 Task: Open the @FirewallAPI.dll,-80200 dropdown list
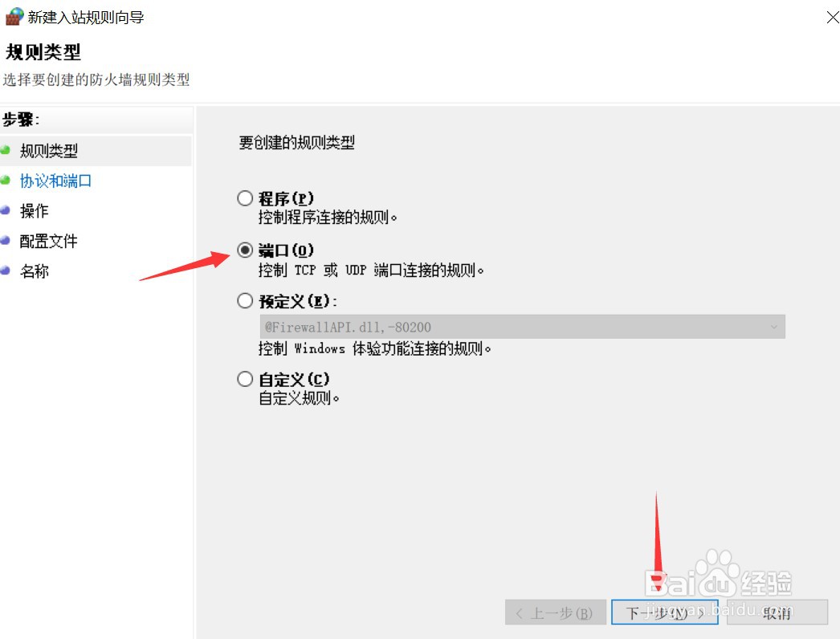[522, 327]
